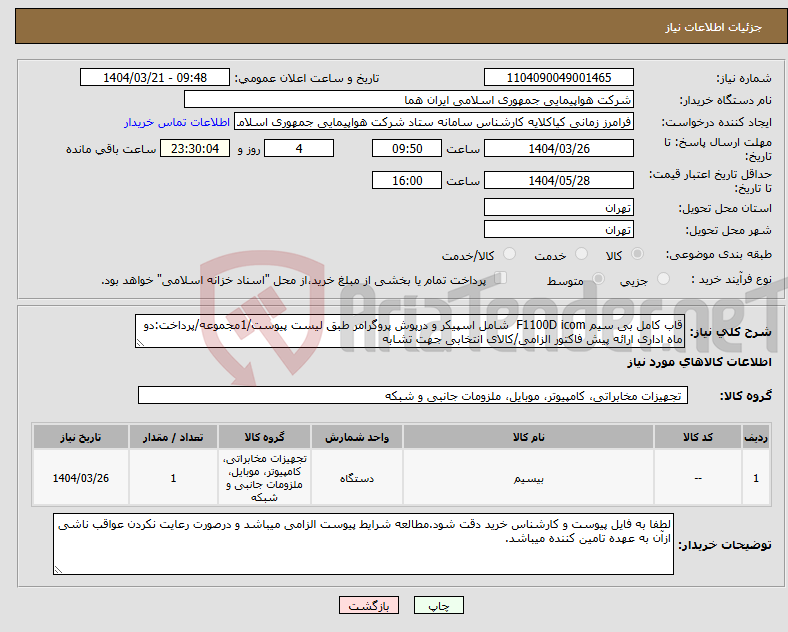Click the resize handle of description box

pyautogui.click(x=140, y=343)
